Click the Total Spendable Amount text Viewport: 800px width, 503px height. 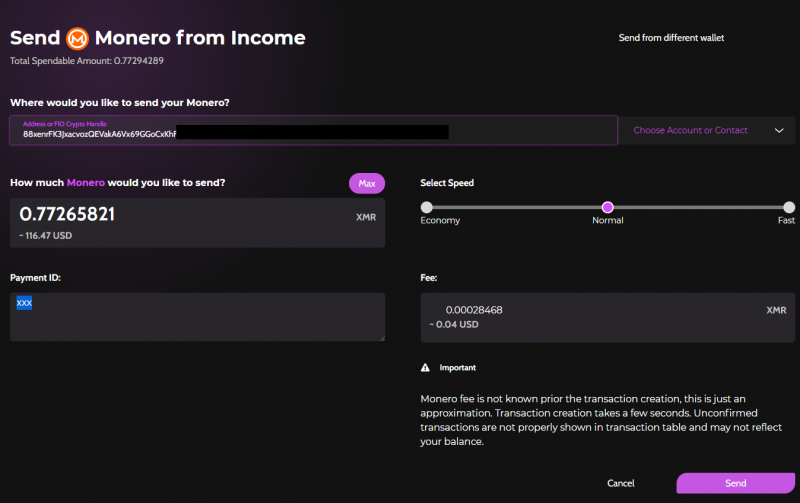point(86,61)
